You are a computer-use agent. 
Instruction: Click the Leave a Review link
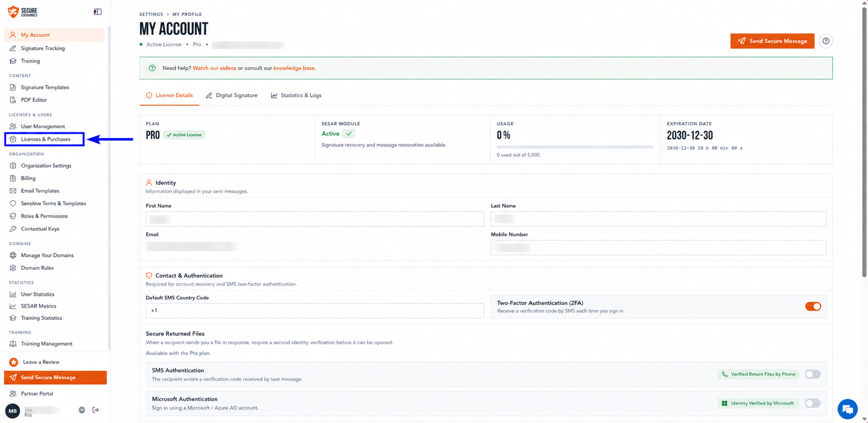(x=41, y=362)
